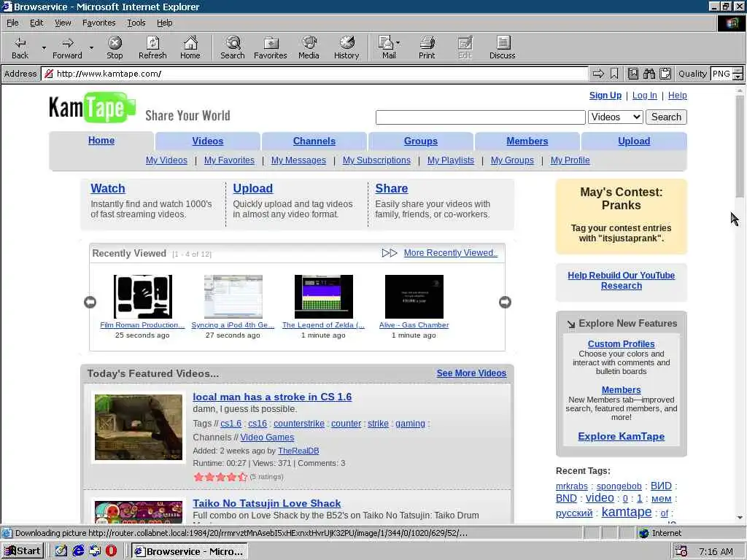Open The Legend of Zelda video thumbnail
Image resolution: width=747 pixels, height=560 pixels.
tap(323, 297)
